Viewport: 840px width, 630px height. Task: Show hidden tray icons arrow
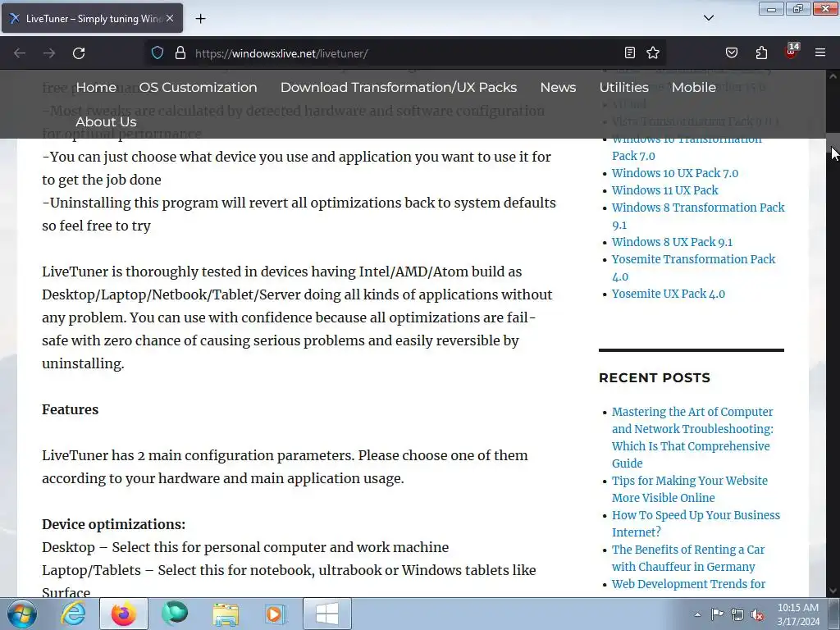[x=697, y=614]
